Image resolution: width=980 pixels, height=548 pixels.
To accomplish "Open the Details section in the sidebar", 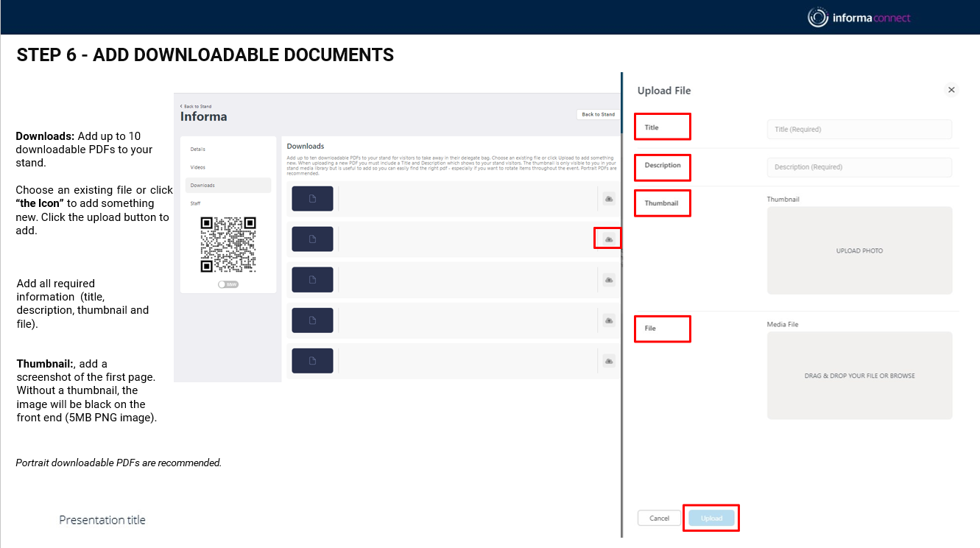I will coord(198,150).
